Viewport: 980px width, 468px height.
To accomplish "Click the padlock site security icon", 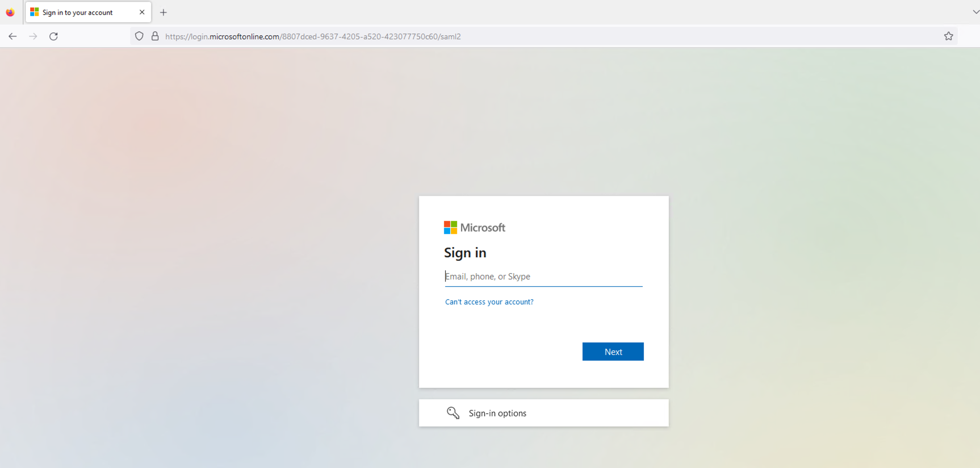I will pos(155,36).
